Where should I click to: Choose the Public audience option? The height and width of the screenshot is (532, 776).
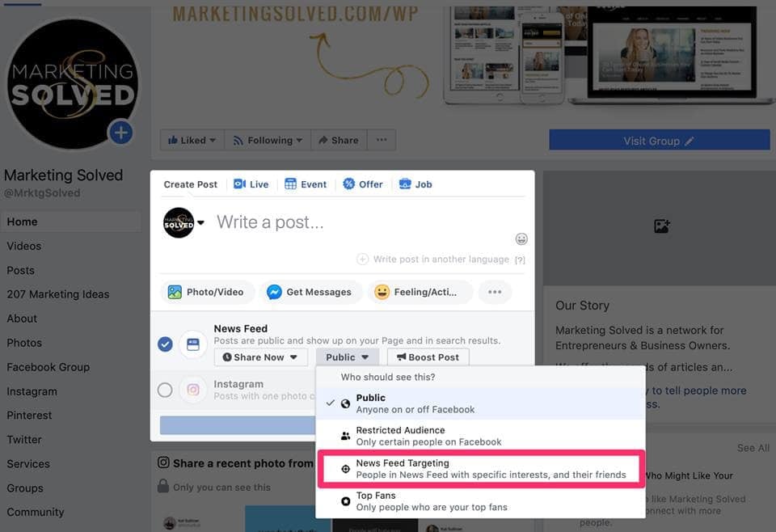click(x=480, y=403)
